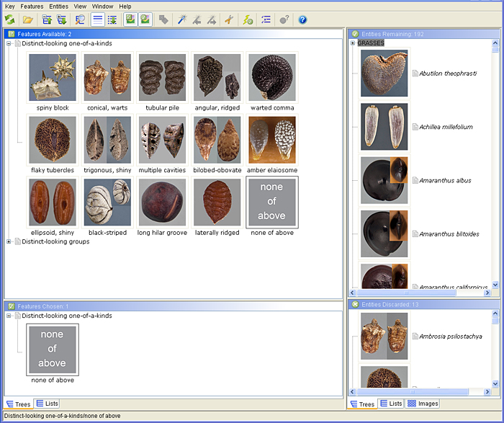Toggle the plain list view toolbar button

97,20
